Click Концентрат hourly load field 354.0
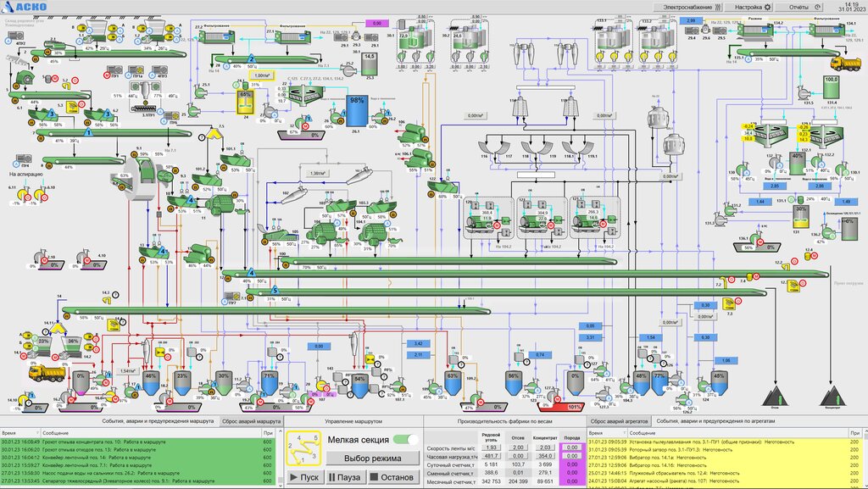 click(x=545, y=456)
